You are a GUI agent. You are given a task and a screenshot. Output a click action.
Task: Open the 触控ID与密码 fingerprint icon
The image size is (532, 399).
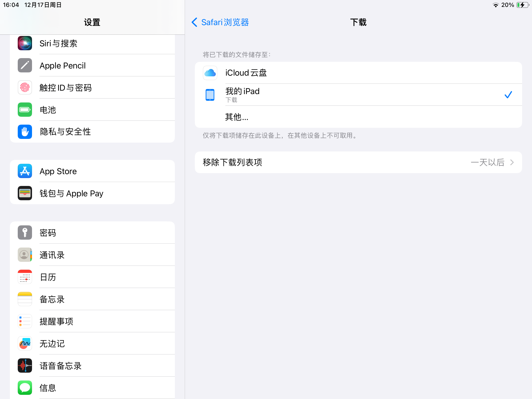click(25, 88)
